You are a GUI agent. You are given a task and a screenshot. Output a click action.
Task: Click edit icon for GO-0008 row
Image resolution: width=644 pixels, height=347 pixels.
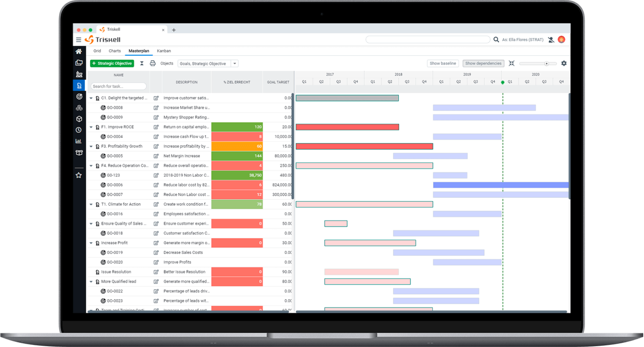click(x=156, y=108)
